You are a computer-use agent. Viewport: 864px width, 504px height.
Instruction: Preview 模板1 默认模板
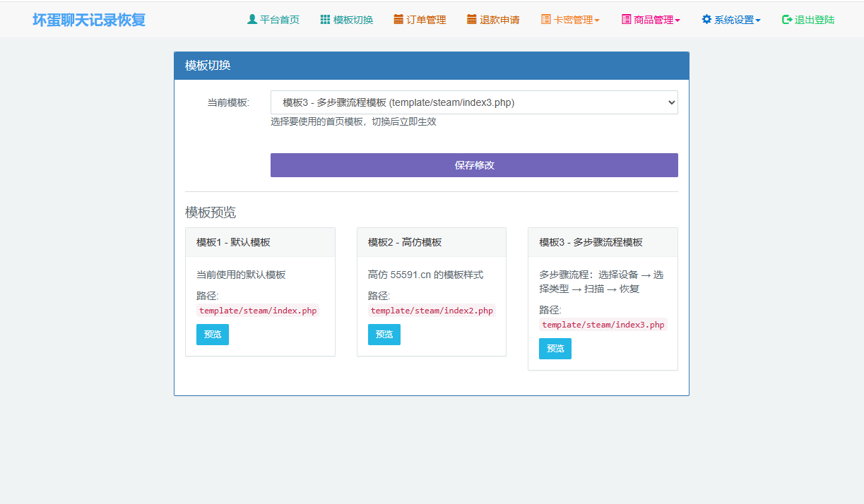point(212,335)
